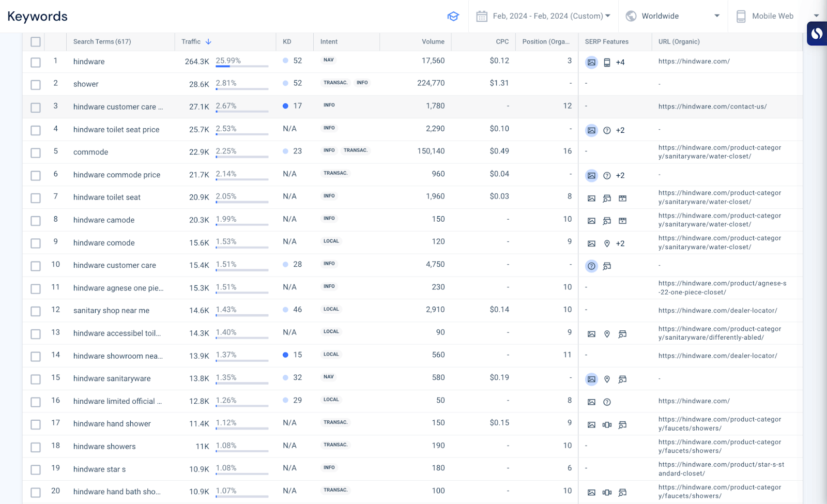Click the Search Terms (617) column header
Viewport: 827px width, 504px height.
click(102, 42)
